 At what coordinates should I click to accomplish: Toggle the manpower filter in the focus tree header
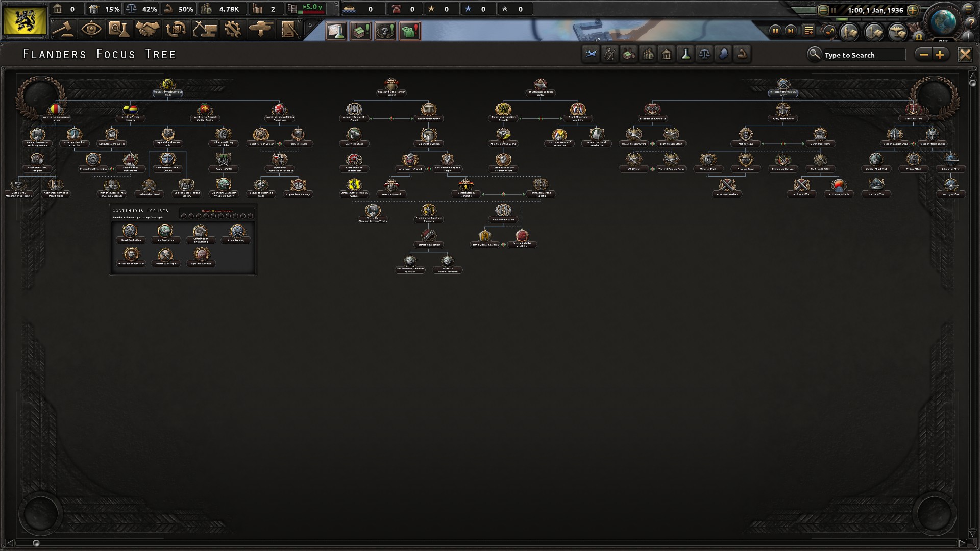(x=648, y=54)
